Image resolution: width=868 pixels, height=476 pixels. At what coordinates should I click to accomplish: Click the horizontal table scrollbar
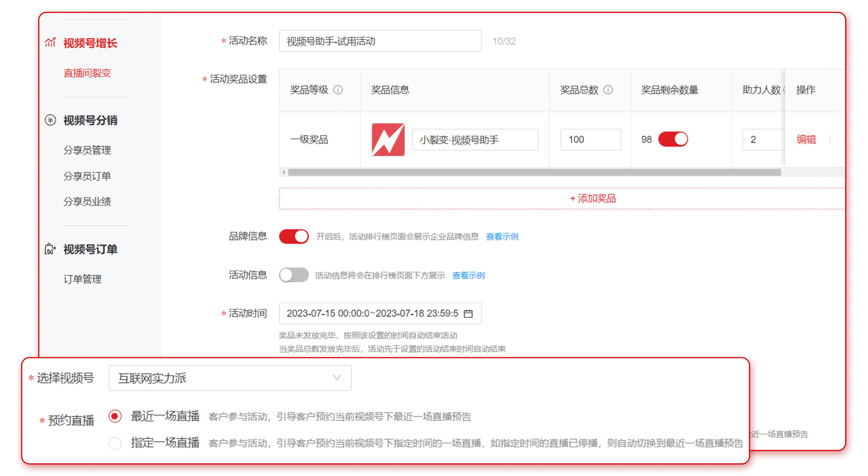coord(534,172)
